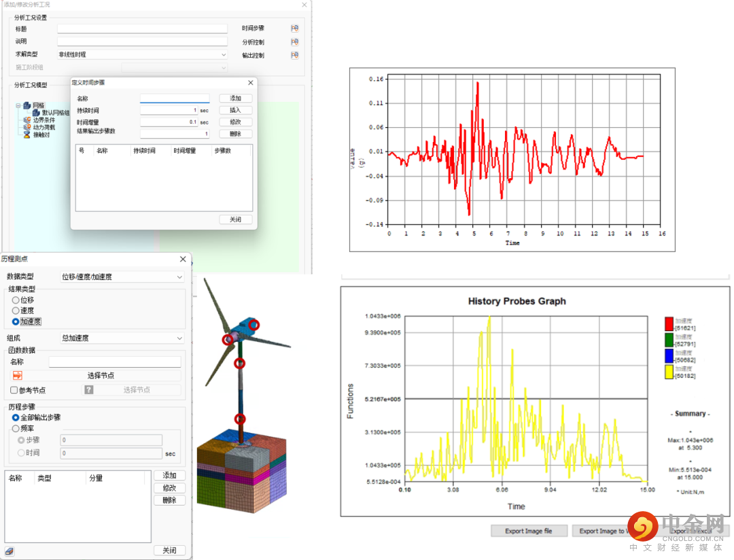Select the 加速度 radio button

click(16, 321)
